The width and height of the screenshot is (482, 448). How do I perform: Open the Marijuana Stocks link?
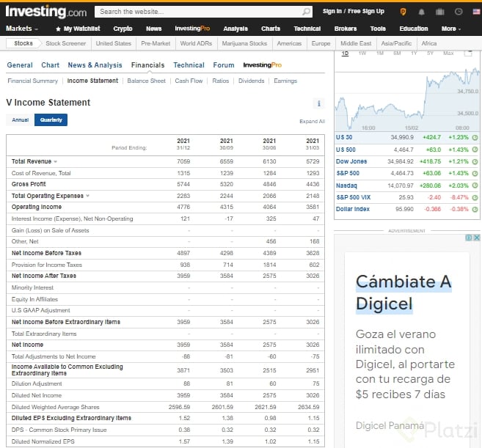244,43
